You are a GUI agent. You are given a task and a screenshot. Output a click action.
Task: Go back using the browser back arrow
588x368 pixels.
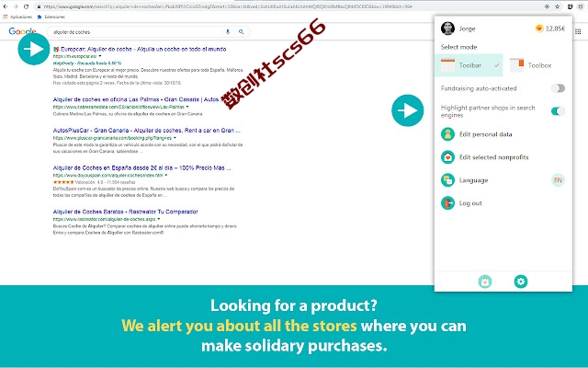pyautogui.click(x=6, y=6)
